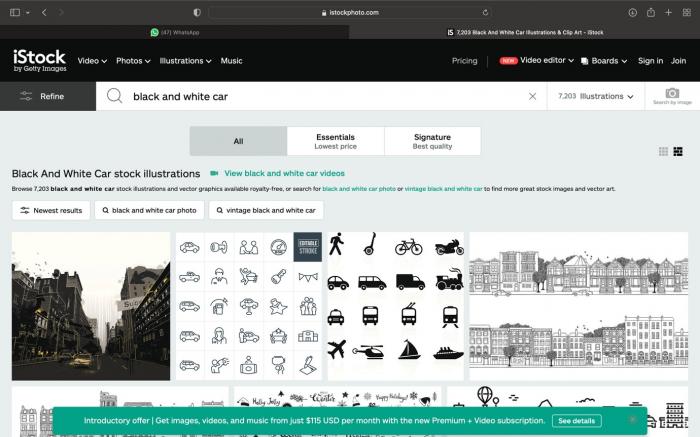
Task: Click the Join link
Action: point(678,61)
